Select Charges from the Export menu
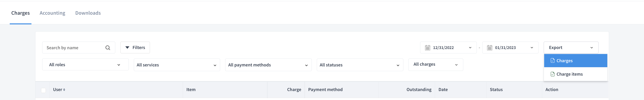The height and width of the screenshot is (100, 644). (x=576, y=61)
